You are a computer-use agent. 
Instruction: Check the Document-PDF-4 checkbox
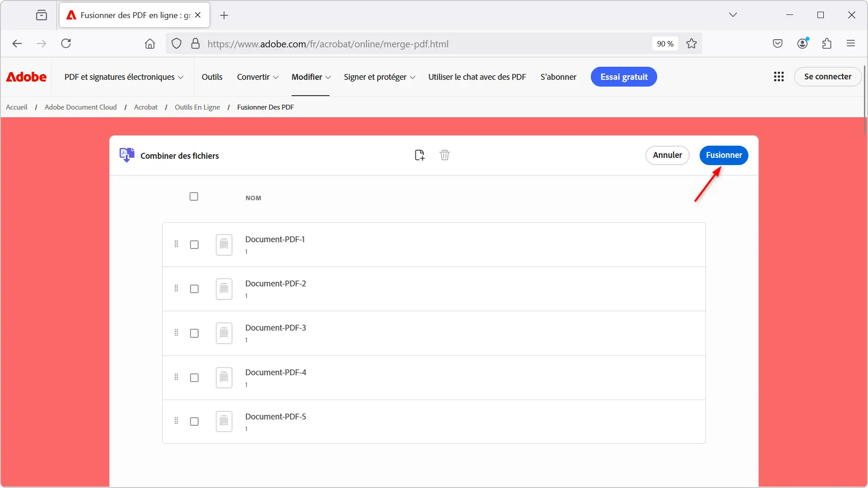point(195,378)
